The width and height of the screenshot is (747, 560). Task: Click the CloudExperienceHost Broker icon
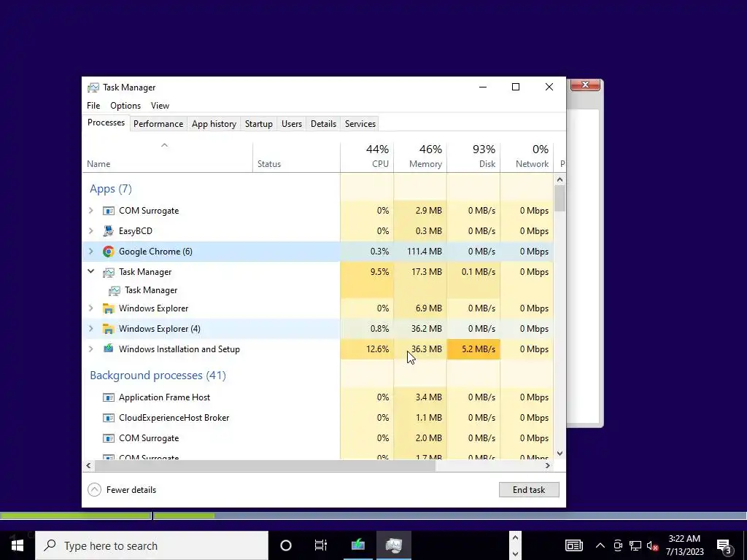(109, 418)
